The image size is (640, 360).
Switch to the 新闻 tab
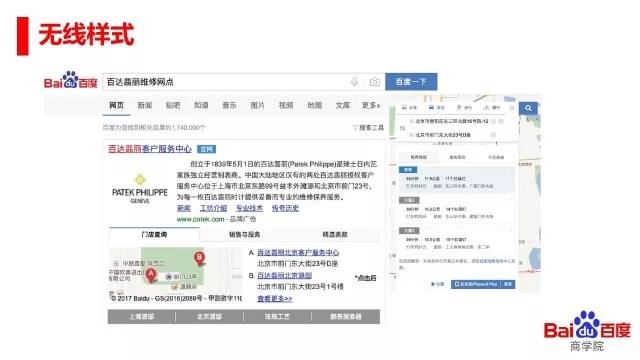(144, 105)
